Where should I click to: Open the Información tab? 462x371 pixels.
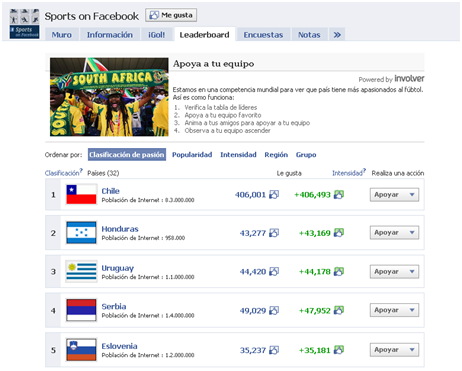(x=110, y=35)
